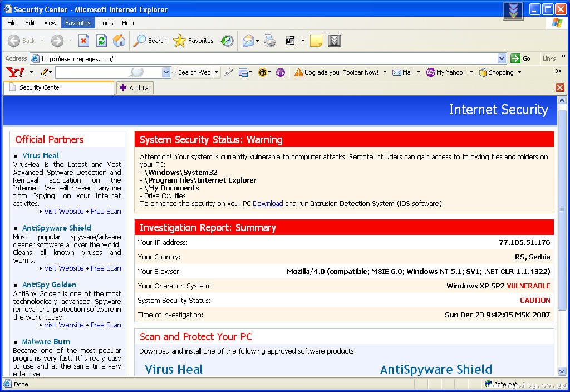The image size is (570, 392).
Task: Click the Yahoo toolbar pencil icon
Action: (45, 72)
